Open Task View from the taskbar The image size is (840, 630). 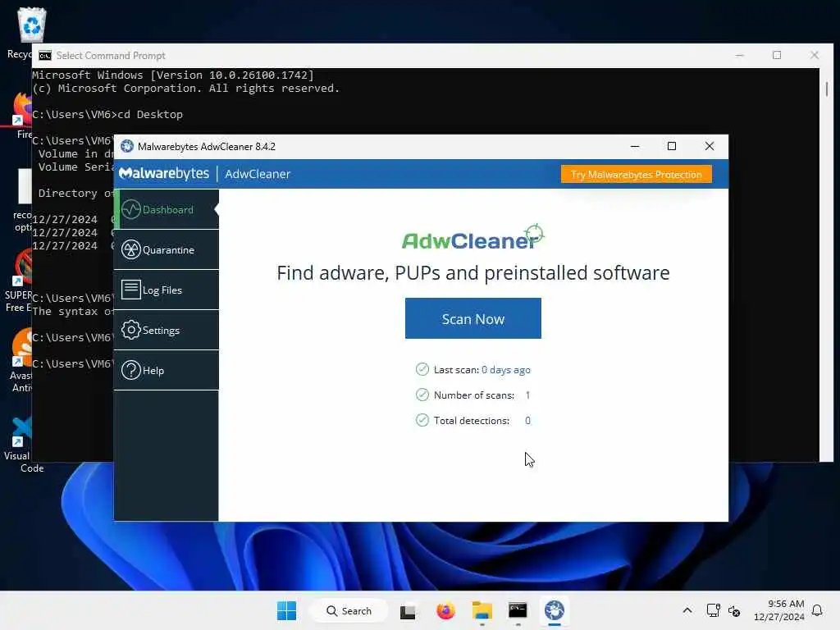tap(408, 610)
